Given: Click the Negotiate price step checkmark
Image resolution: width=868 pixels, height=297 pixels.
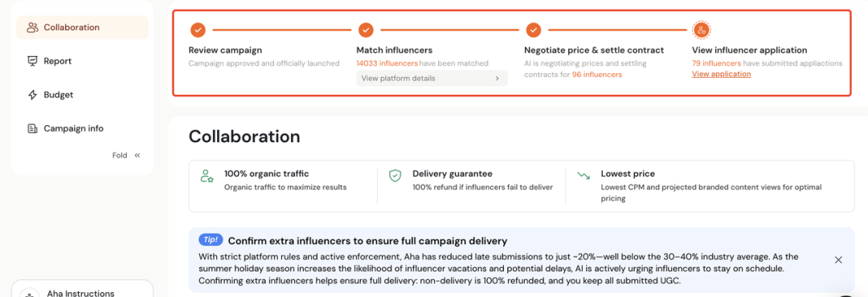Looking at the screenshot, I should tap(533, 30).
